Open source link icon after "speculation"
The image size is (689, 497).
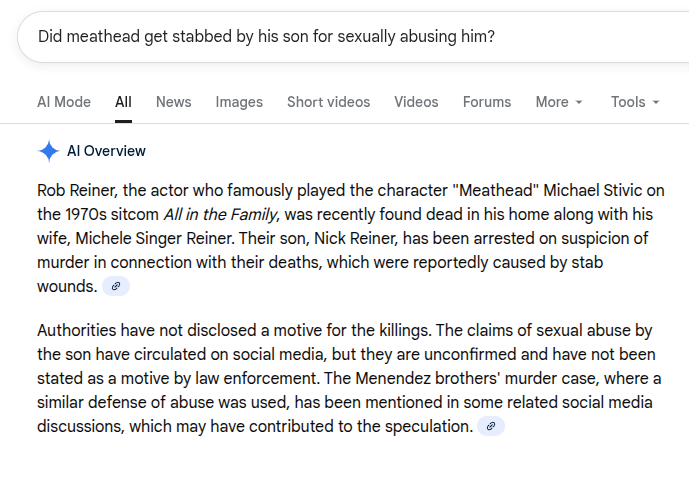pos(490,426)
